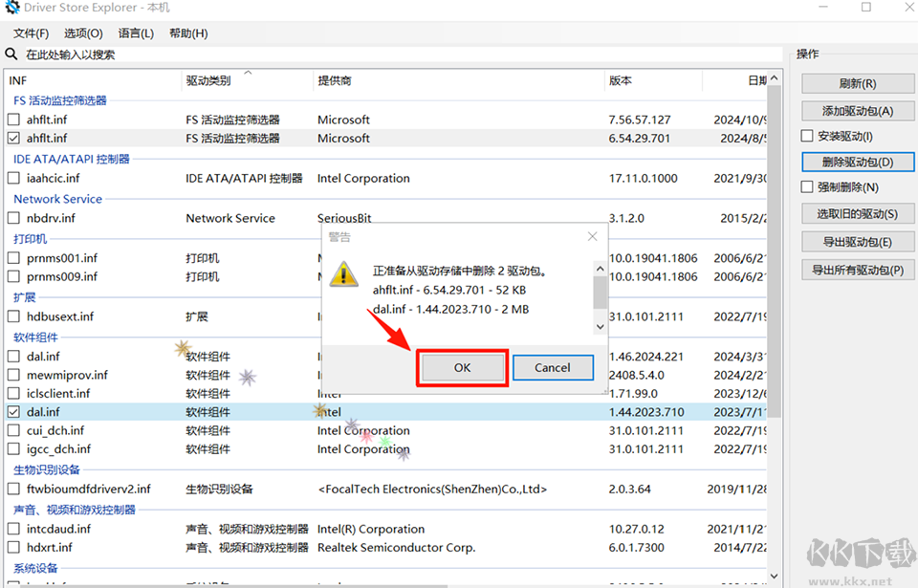Screen dimensions: 918x588
Task: Check the ahflt.inf 7.56.57.127 checkbox
Action: [x=13, y=120]
